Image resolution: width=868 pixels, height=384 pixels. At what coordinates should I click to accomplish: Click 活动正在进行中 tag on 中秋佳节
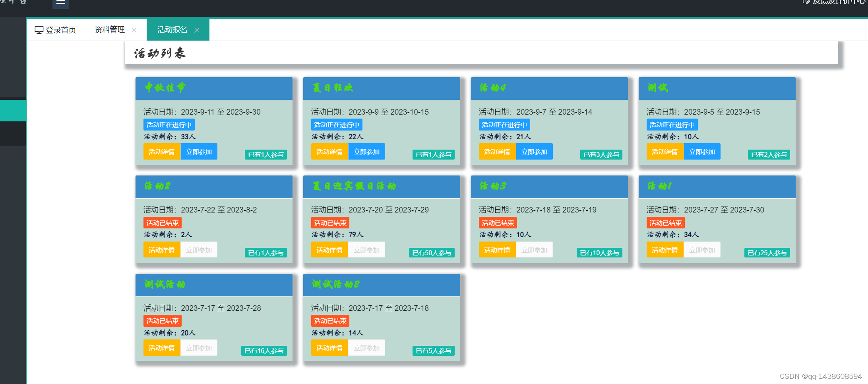169,125
